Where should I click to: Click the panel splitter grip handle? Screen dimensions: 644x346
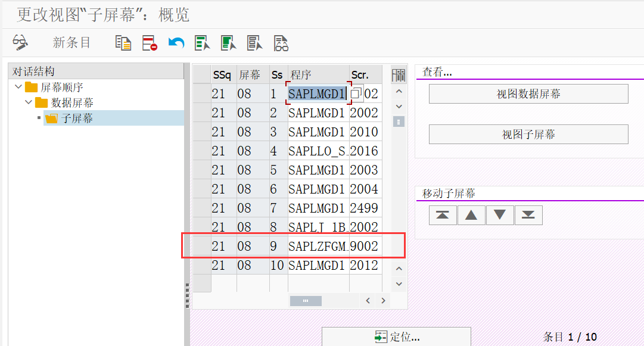coord(187,295)
